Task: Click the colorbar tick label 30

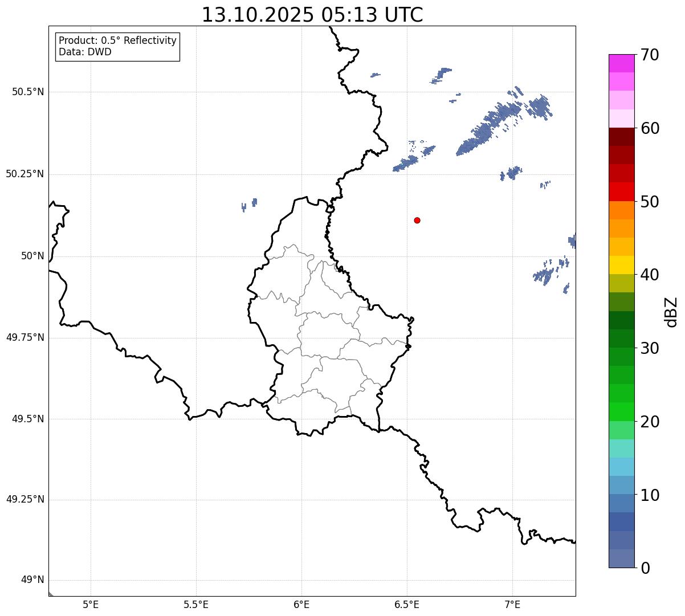Action: [650, 348]
